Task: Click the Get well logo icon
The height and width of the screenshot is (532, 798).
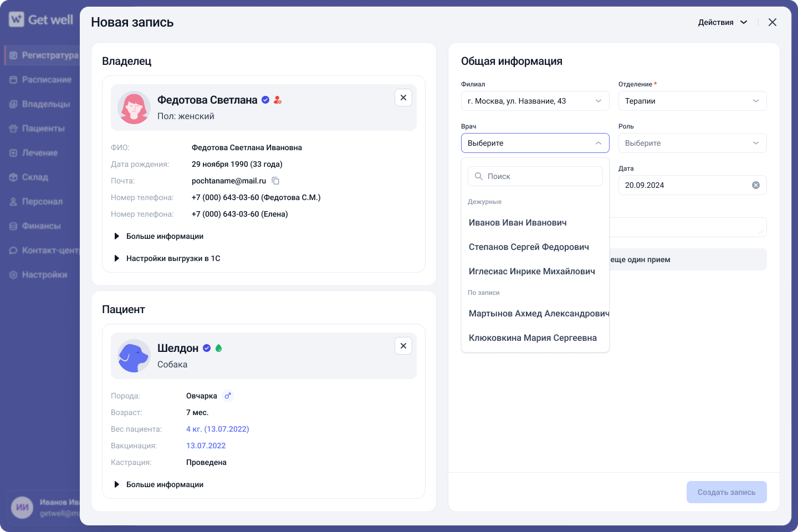Action: [17, 19]
